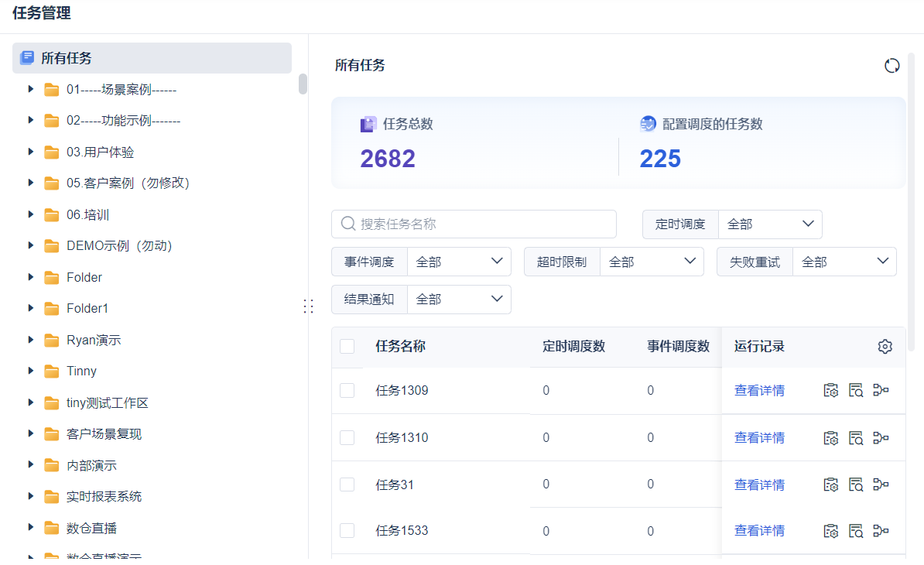This screenshot has width=924, height=565.
Task: Click the dependency flow icon for 任务1310
Action: [881, 438]
